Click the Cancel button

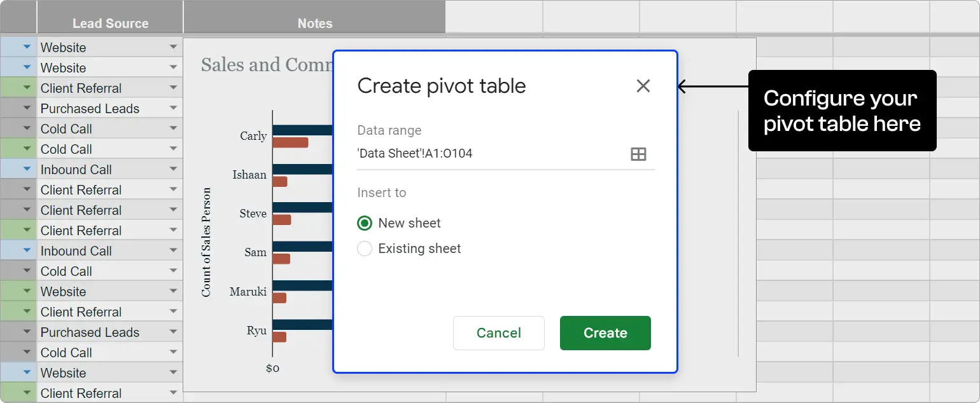pos(498,332)
